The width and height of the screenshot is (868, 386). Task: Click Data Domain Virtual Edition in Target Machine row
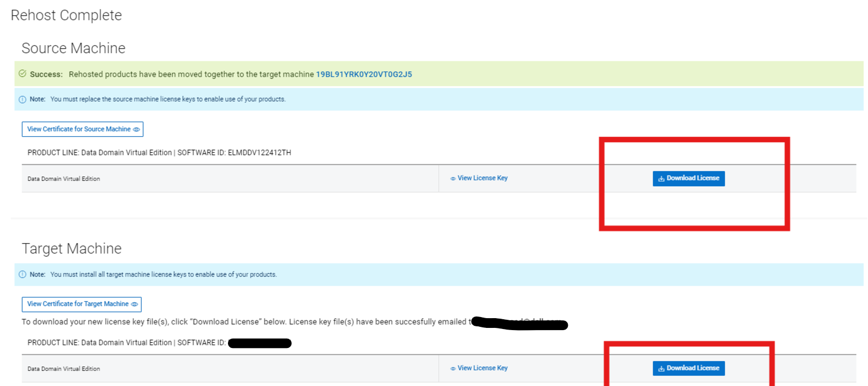64,369
